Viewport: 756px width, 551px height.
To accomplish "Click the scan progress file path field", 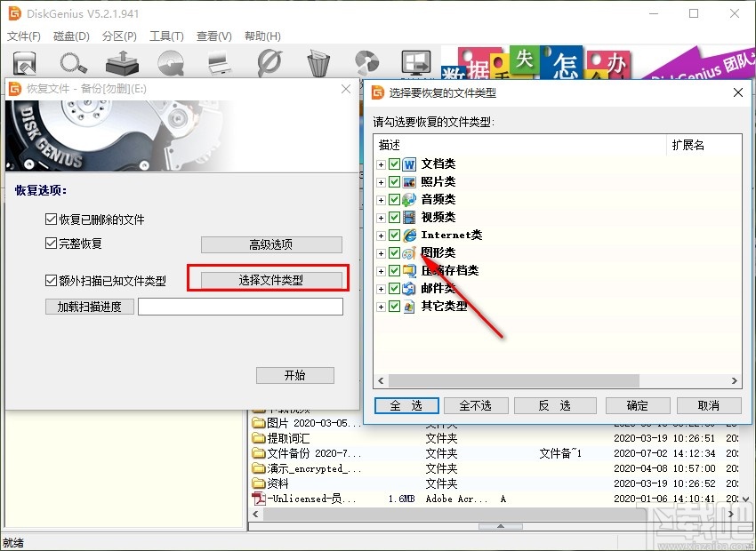I will coord(241,307).
